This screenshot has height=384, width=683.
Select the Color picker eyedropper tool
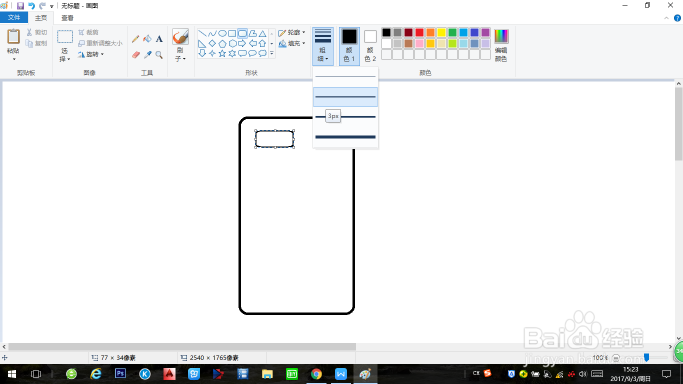point(147,55)
